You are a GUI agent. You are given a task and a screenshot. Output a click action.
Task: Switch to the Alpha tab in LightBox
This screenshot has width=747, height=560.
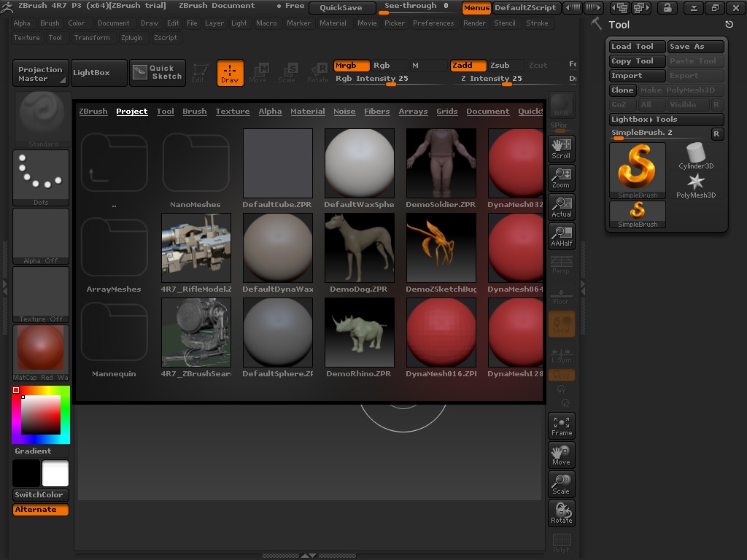(270, 112)
